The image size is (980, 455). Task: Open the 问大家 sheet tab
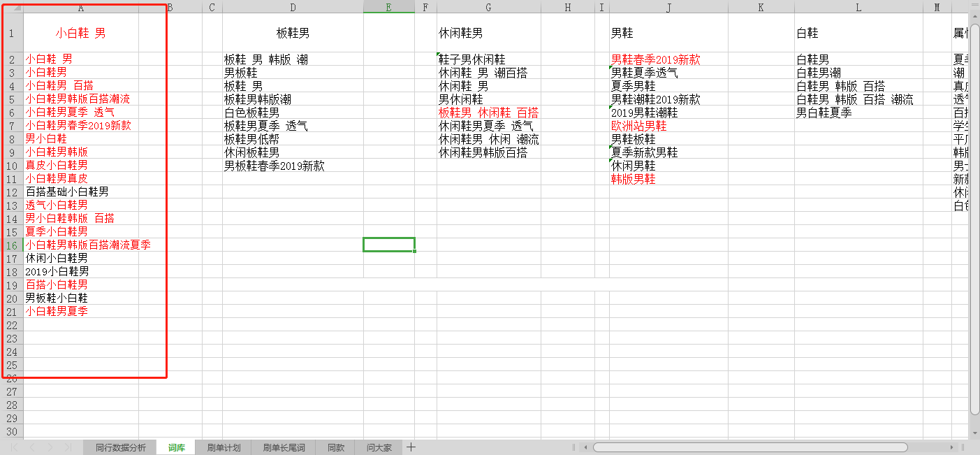[x=378, y=447]
